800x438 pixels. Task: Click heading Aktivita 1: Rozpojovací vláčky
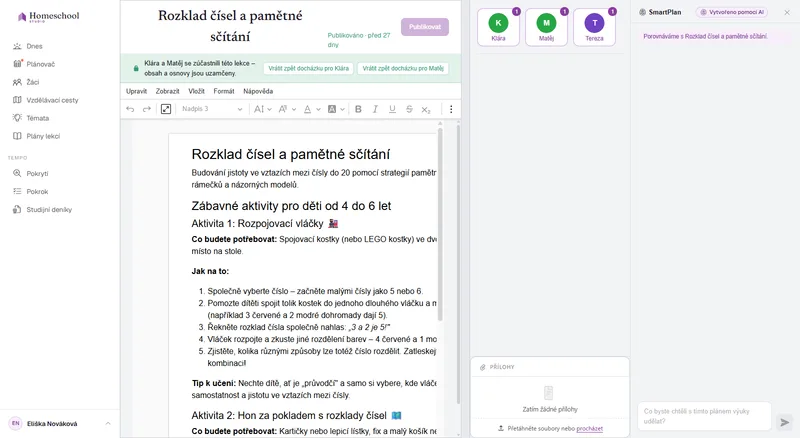click(265, 224)
